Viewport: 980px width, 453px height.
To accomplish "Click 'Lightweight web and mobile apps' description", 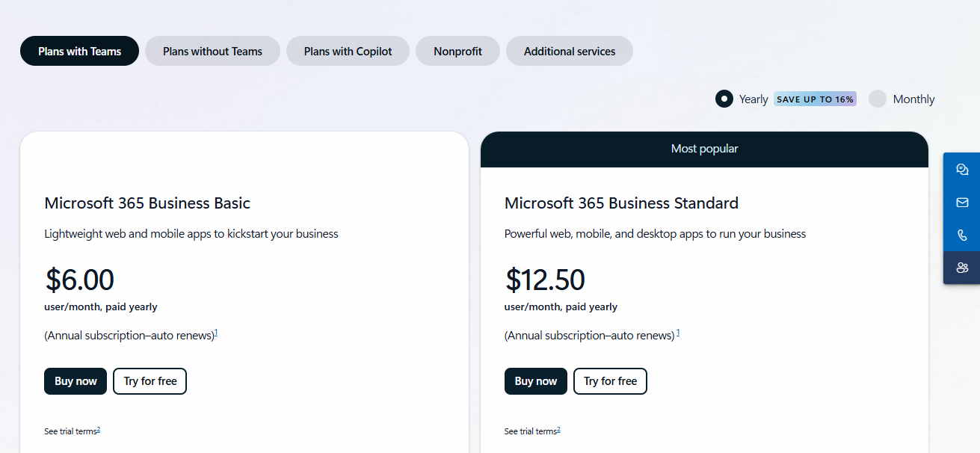I will pyautogui.click(x=191, y=234).
